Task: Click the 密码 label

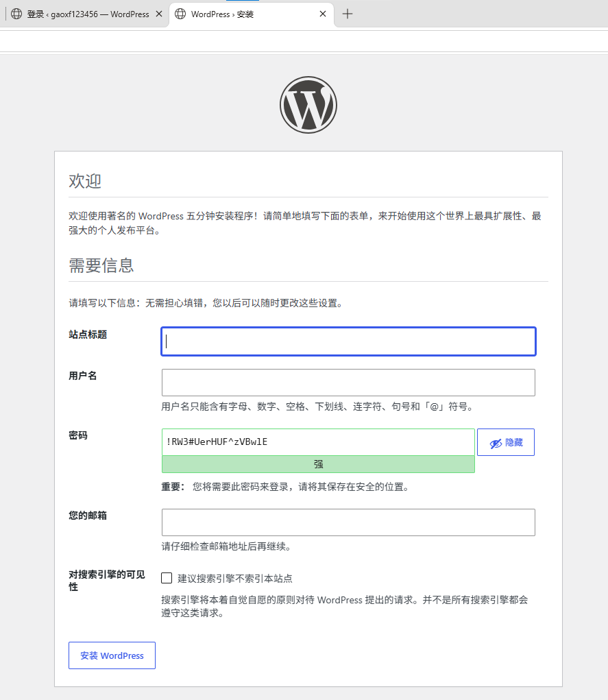Action: point(78,435)
